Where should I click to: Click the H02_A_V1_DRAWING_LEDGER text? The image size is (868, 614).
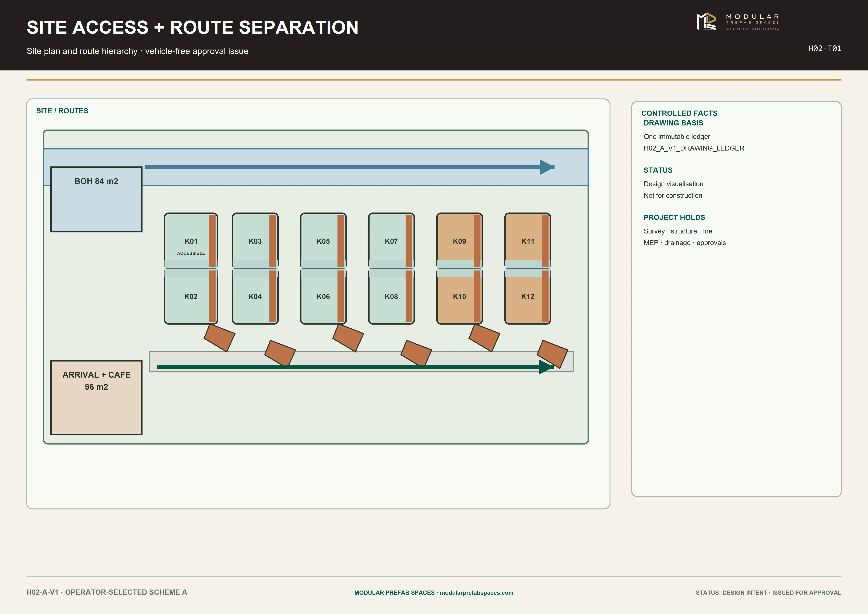(x=694, y=148)
